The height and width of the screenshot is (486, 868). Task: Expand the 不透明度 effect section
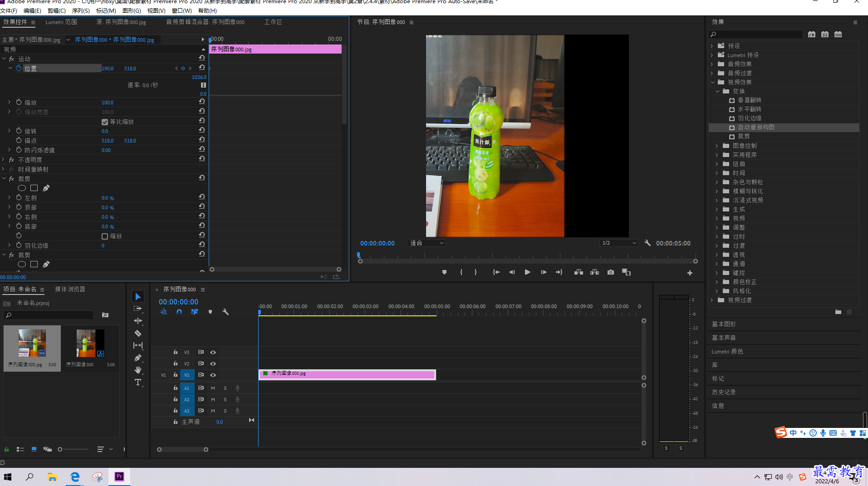point(4,160)
